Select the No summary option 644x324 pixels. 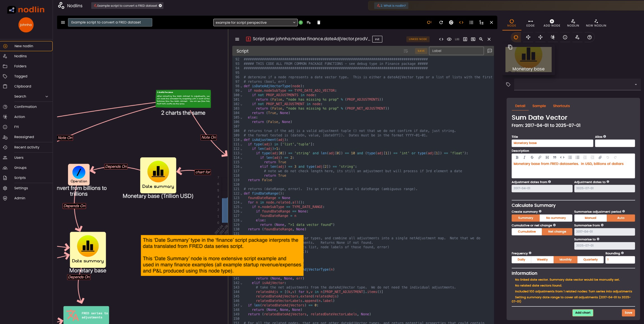556,218
